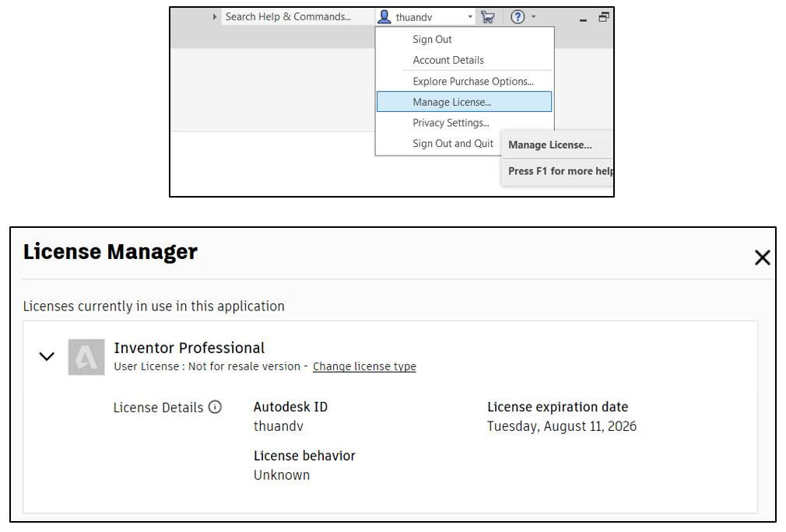
Task: Click the Autodesk ID value thuandv
Action: 278,425
